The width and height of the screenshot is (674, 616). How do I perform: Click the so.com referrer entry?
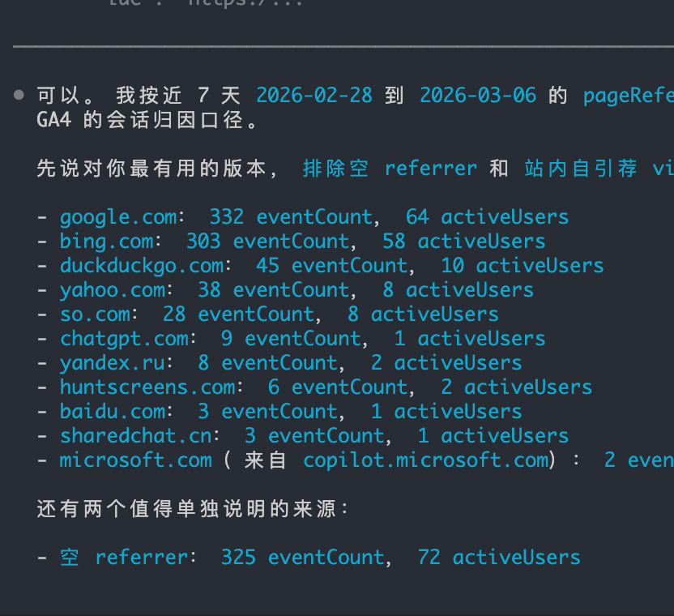tap(95, 314)
